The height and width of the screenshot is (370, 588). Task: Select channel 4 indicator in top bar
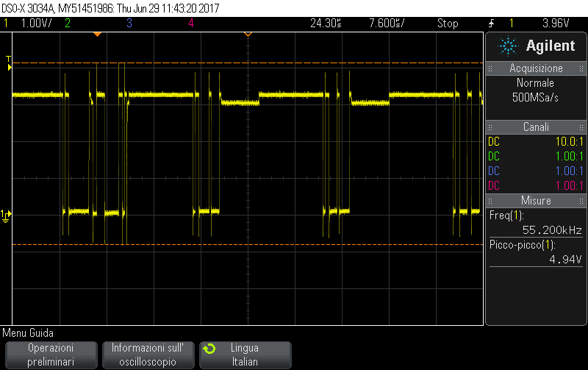191,24
